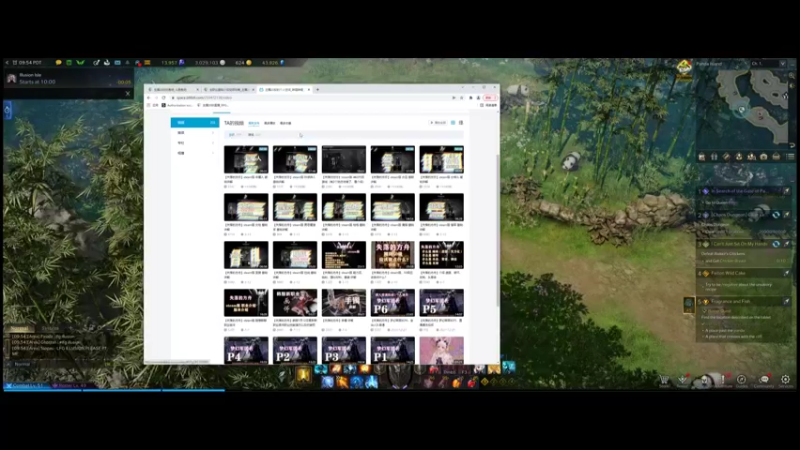Click the zoom icon at minimap top right
This screenshot has height=450, width=800.
click(x=792, y=76)
